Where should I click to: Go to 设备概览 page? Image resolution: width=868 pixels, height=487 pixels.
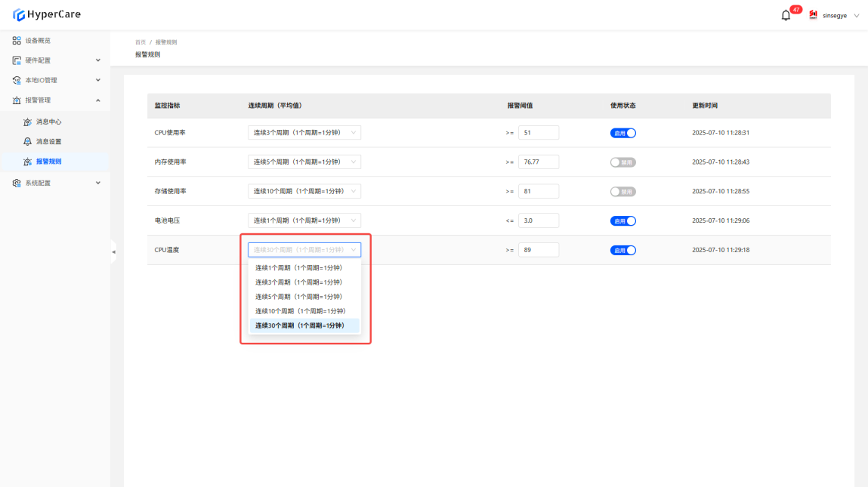point(38,41)
